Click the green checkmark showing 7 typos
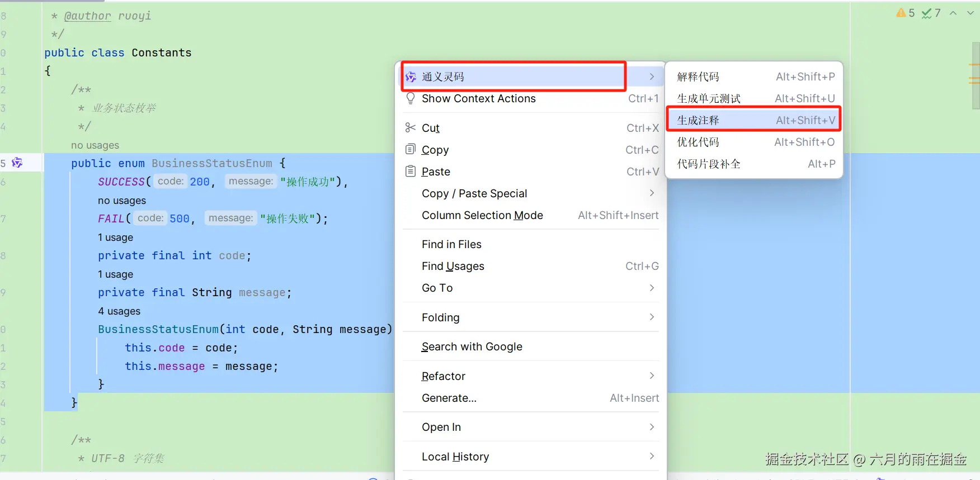Screen dimensions: 980x480 click(927, 13)
